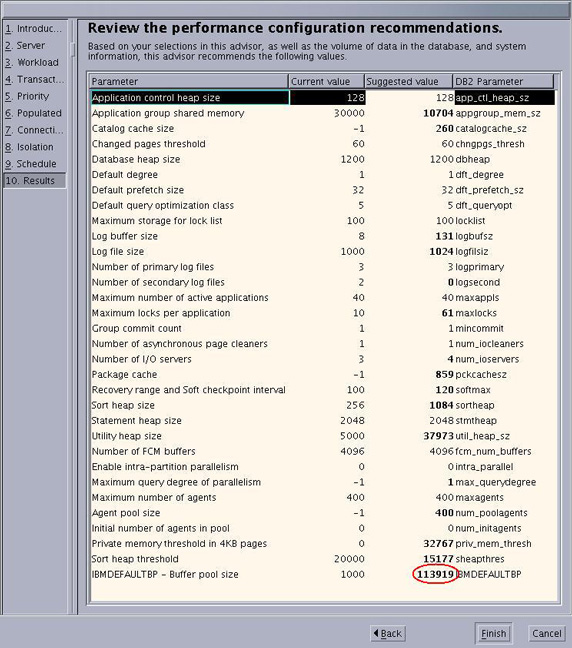Image resolution: width=572 pixels, height=648 pixels.
Task: Select Number of asynchronous page cleaners row
Action: tap(323, 344)
